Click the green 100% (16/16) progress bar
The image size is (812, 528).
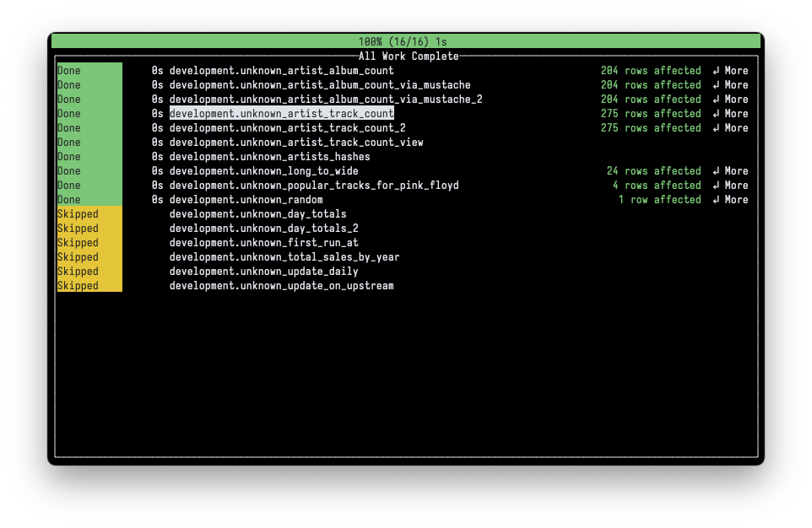pyautogui.click(x=405, y=40)
